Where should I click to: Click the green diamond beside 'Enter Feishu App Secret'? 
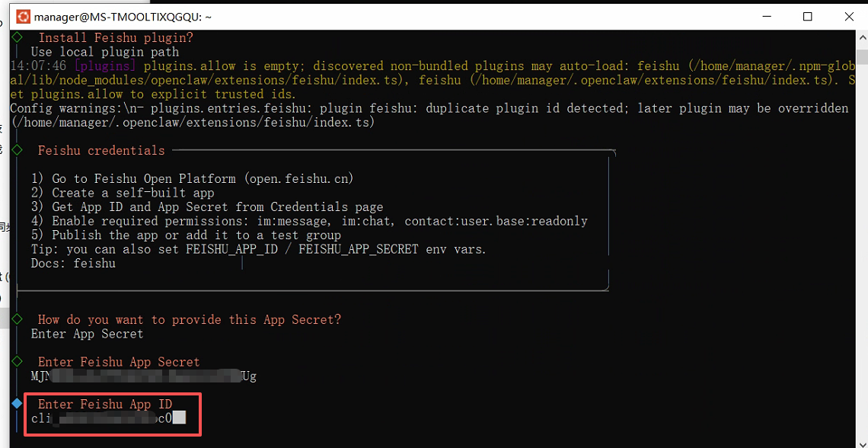[18, 362]
